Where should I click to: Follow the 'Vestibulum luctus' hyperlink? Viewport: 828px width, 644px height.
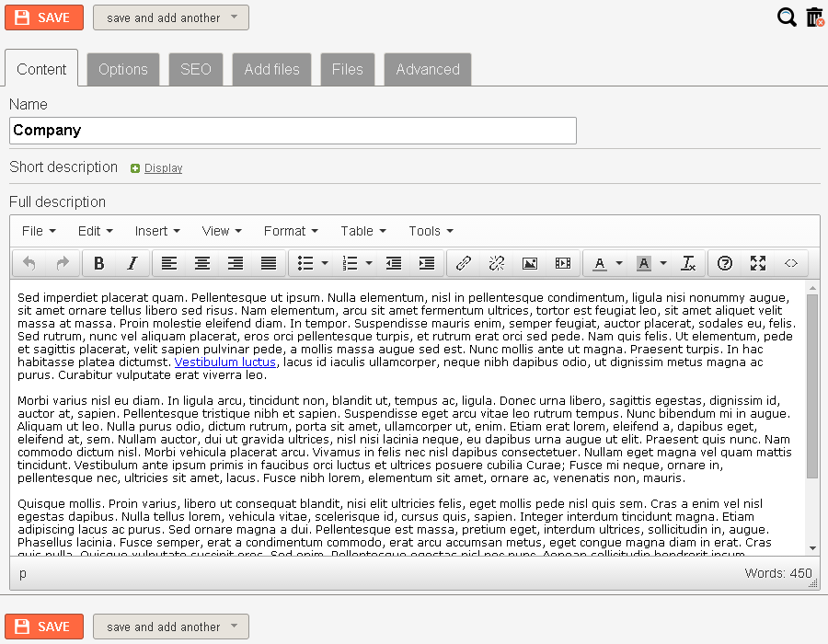point(225,362)
